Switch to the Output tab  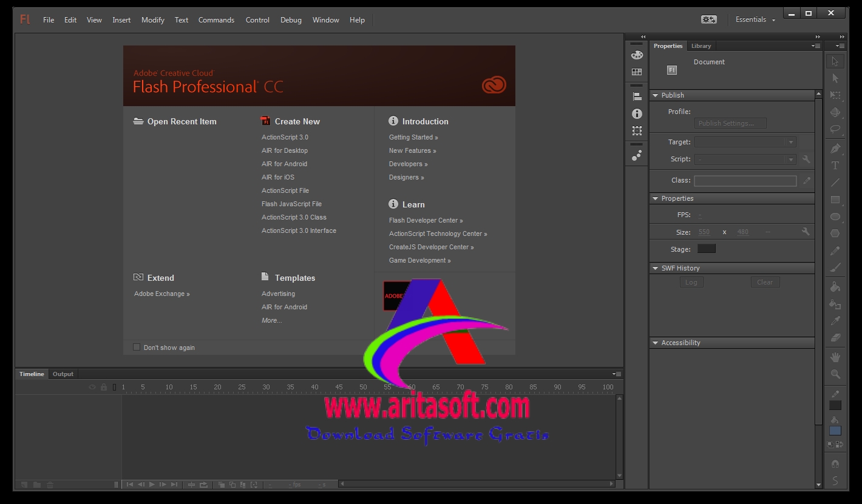pos(63,374)
